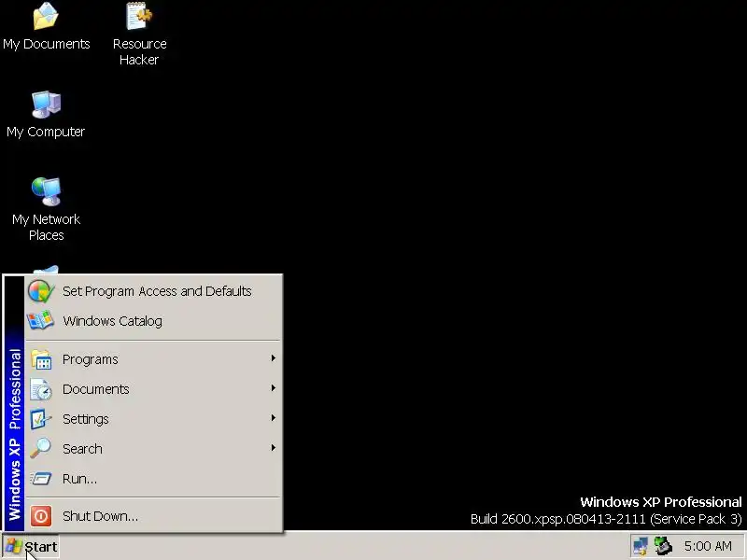Open Set Program Access and Defaults
The width and height of the screenshot is (747, 560).
click(153, 291)
